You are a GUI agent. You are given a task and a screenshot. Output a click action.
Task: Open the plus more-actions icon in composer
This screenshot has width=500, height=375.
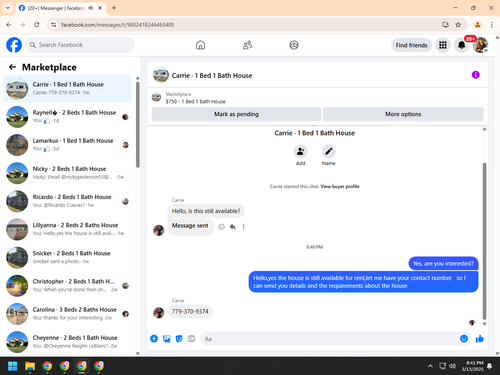click(154, 339)
